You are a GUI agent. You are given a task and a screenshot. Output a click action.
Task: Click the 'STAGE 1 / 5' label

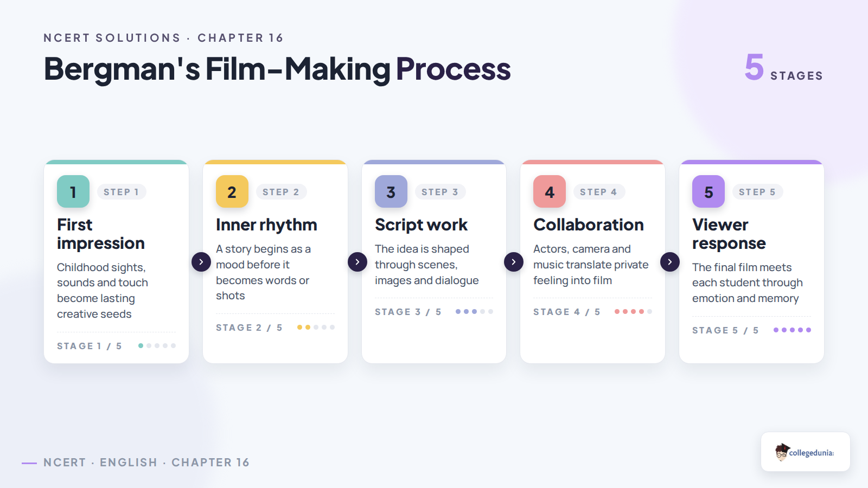tap(90, 346)
